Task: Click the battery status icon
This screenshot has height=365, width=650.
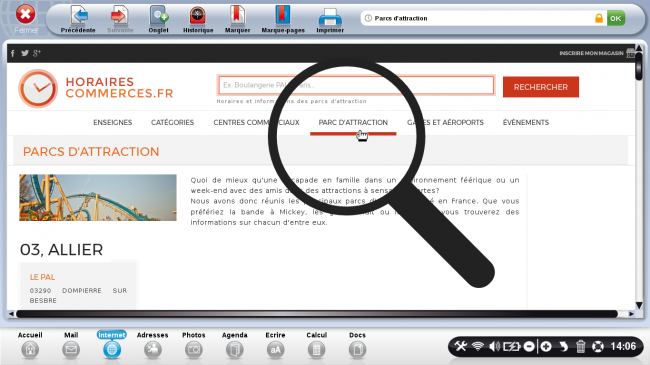Action: pos(512,346)
